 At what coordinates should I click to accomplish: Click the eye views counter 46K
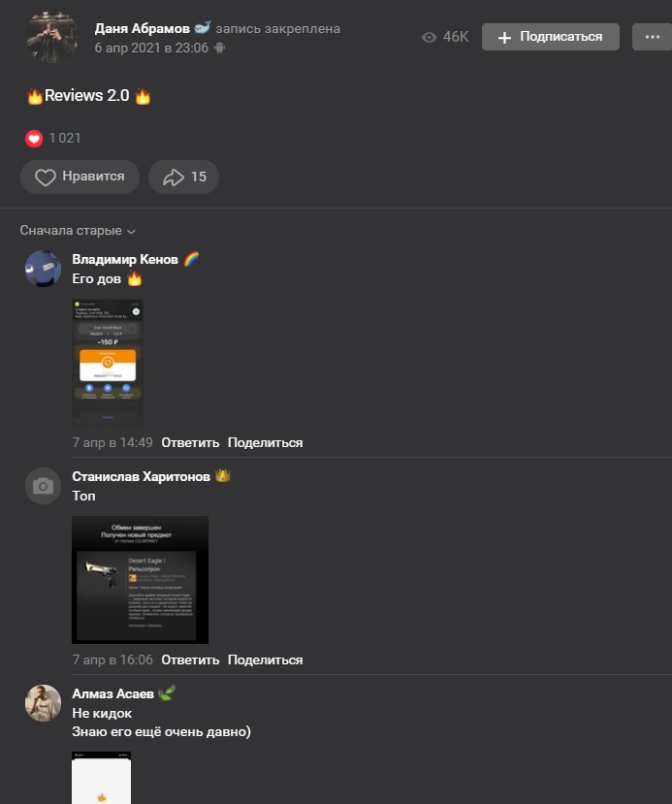[445, 37]
